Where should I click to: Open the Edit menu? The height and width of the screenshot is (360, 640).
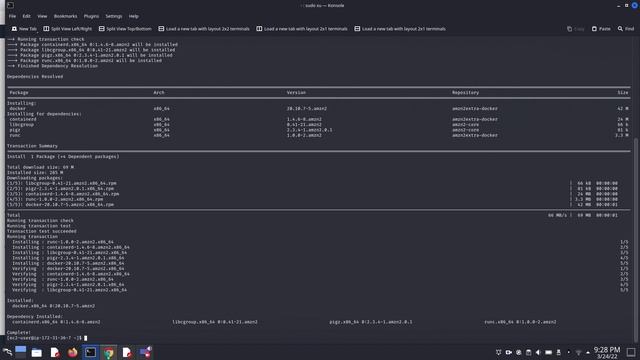27,16
